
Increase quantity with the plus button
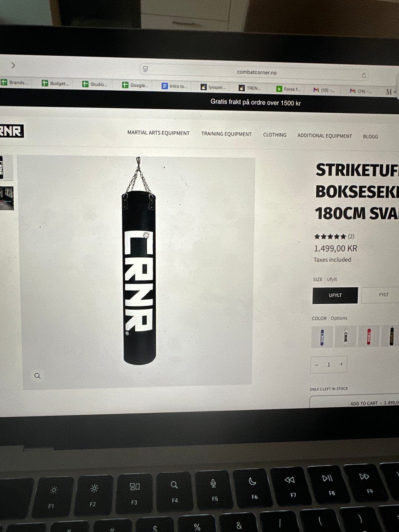[341, 364]
